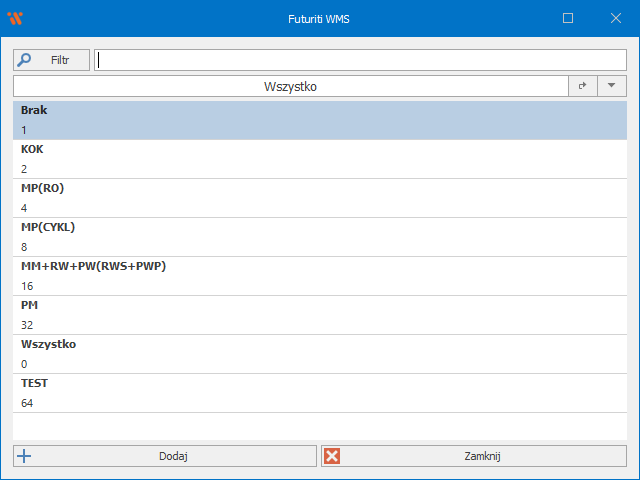Click empty list area below TEST
640x480 pixels.
click(x=319, y=426)
